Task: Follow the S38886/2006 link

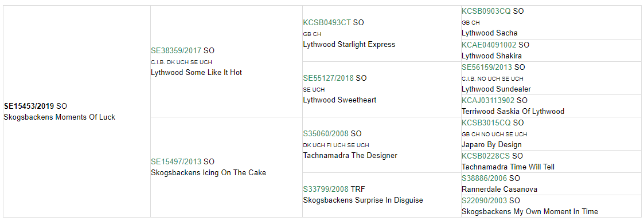Action: 484,179
